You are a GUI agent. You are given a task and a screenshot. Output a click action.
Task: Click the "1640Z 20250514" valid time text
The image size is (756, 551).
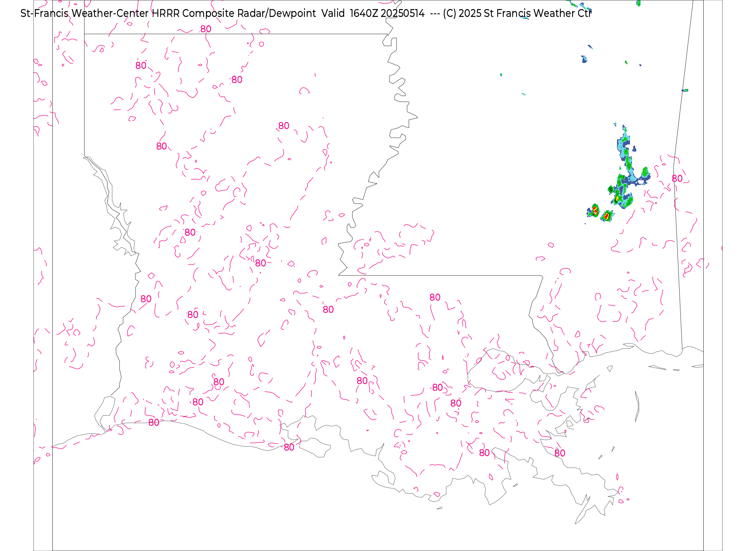click(x=387, y=13)
